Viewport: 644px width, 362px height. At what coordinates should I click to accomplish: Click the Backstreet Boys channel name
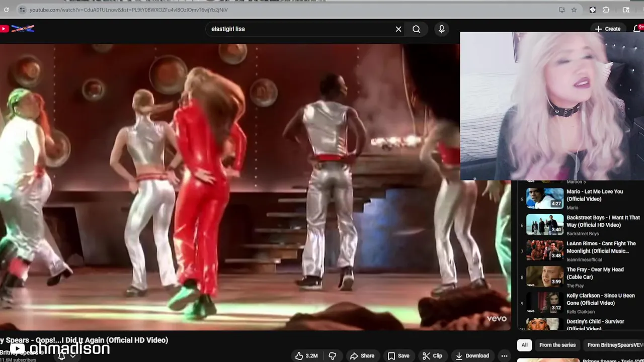(x=583, y=234)
